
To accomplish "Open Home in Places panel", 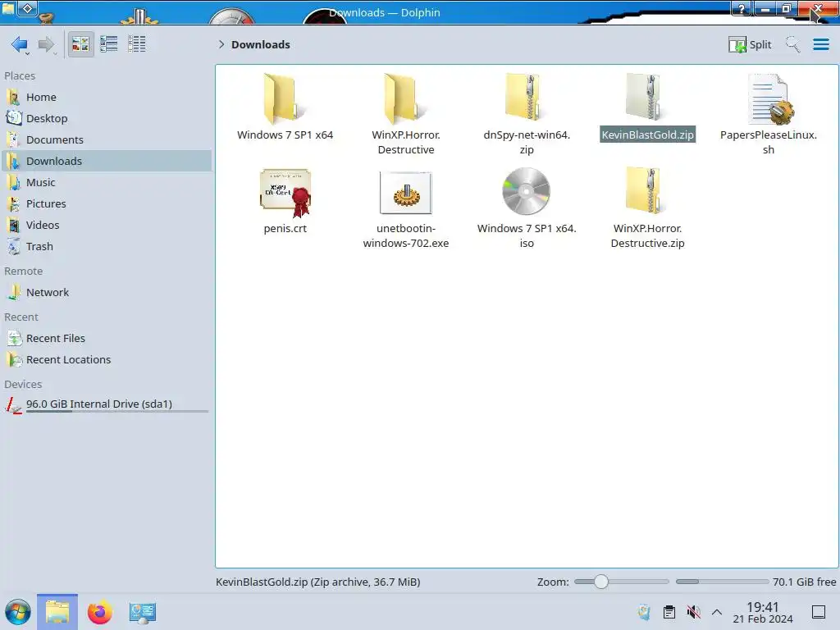I will tap(106, 97).
